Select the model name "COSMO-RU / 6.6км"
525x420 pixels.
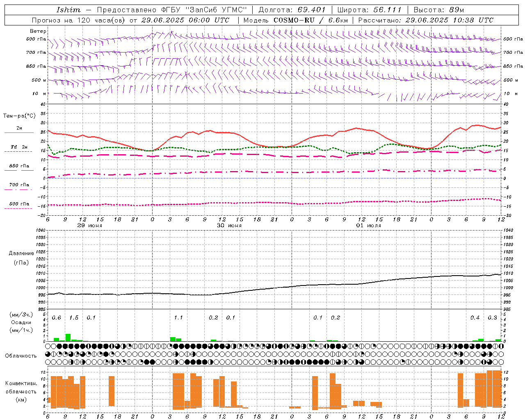coord(310,20)
